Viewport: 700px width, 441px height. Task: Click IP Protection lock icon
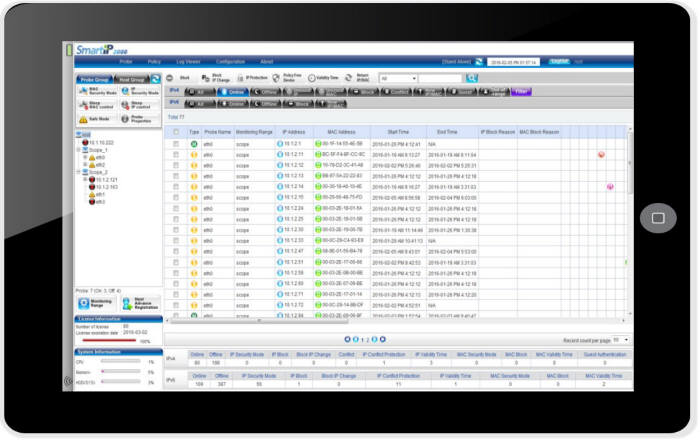click(x=240, y=78)
